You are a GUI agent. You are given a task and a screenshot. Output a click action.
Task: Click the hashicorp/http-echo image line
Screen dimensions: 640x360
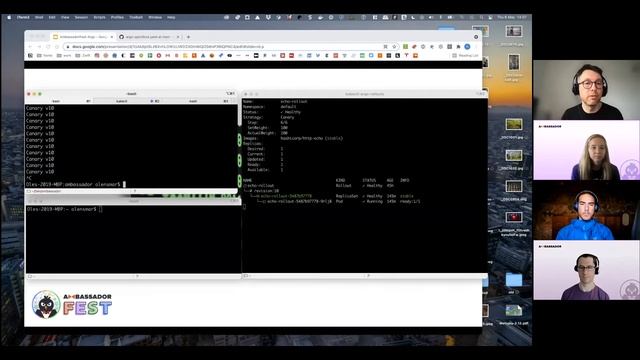pos(293,138)
